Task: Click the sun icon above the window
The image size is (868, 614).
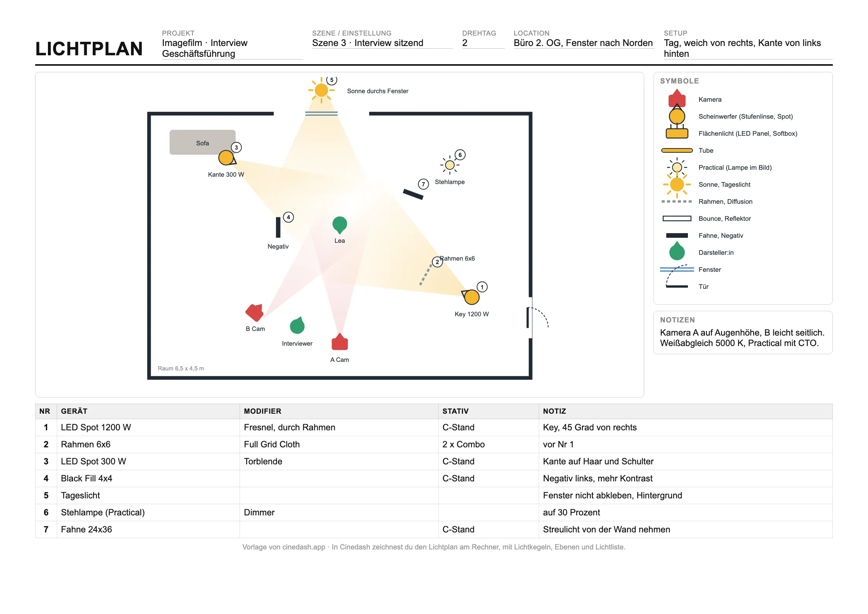Action: (x=321, y=90)
